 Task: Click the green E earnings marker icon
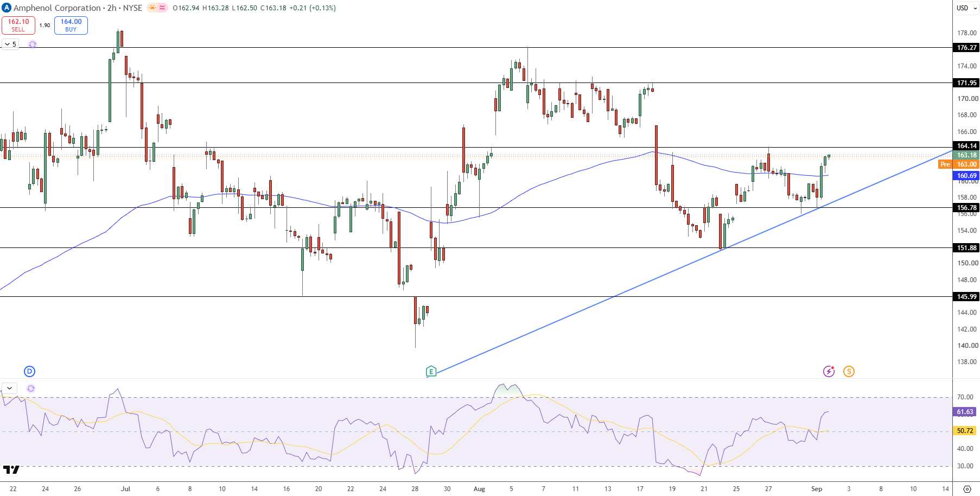tap(431, 372)
